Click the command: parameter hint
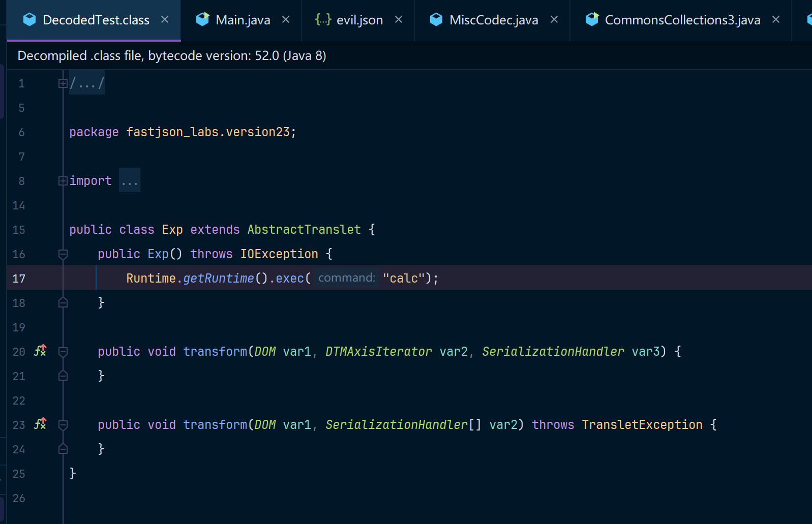 pyautogui.click(x=347, y=278)
